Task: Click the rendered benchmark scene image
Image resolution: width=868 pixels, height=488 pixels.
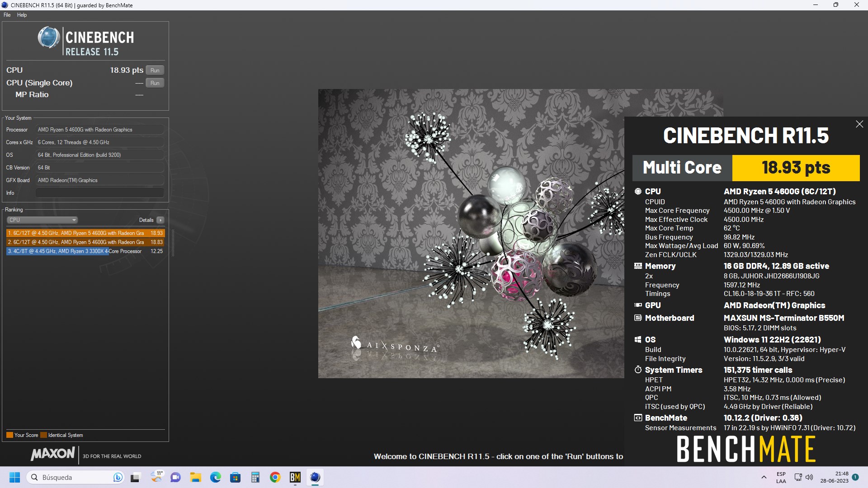Action: (471, 233)
